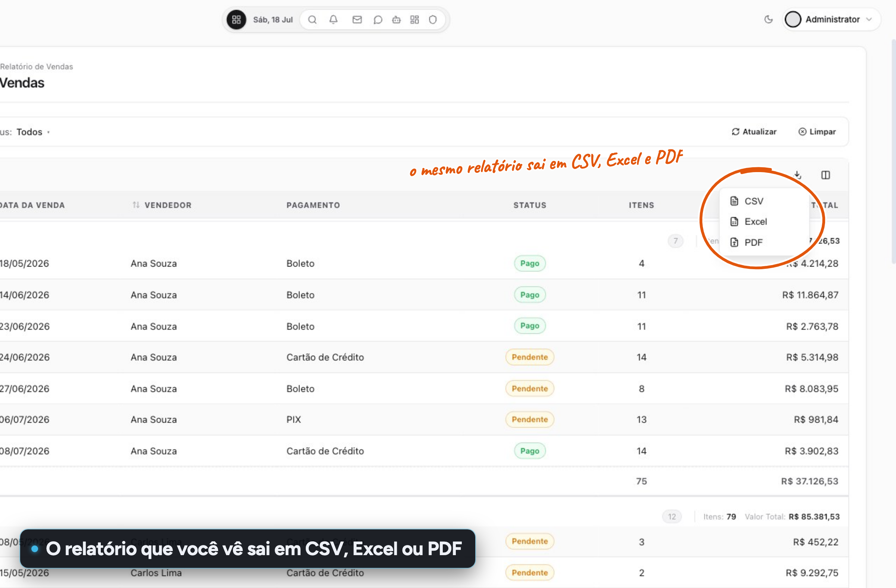Click the Atualizar refresh button
The height and width of the screenshot is (588, 896).
(754, 132)
